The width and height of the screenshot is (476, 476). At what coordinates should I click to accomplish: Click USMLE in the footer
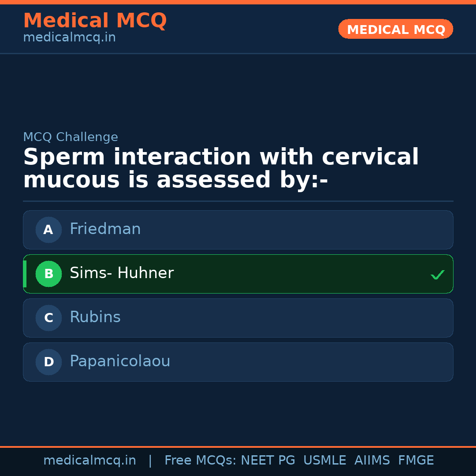tap(324, 461)
